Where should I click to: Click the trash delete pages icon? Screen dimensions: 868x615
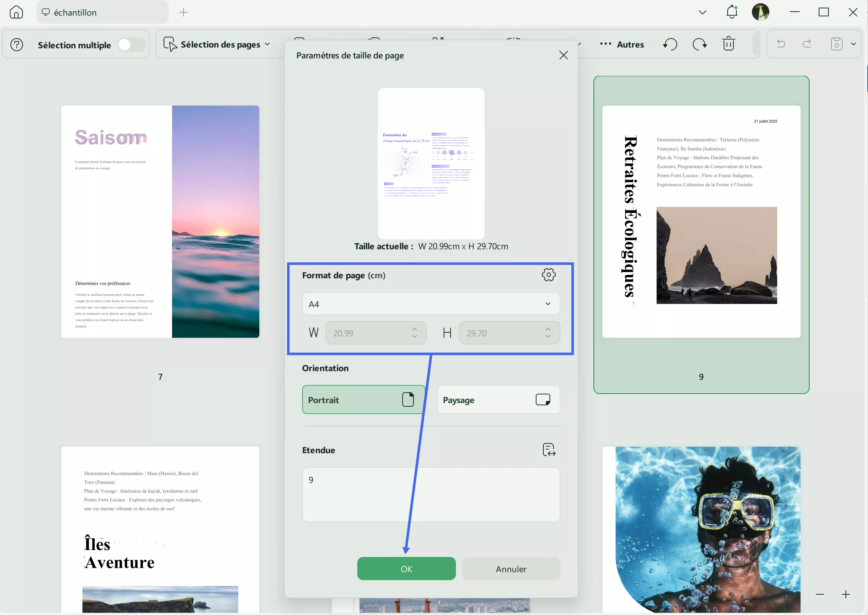(x=728, y=44)
